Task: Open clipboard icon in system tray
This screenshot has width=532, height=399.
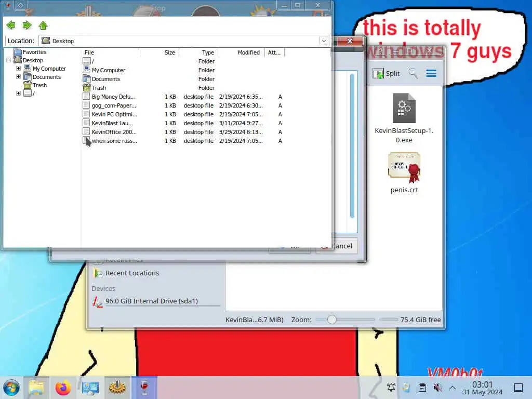Action: [422, 387]
